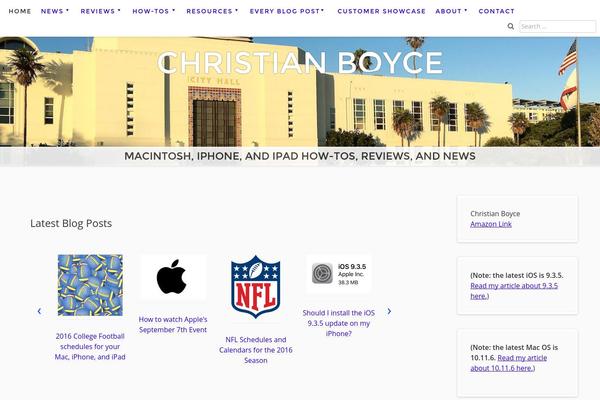This screenshot has width=600, height=400.
Task: Expand the About menu
Action: (451, 11)
